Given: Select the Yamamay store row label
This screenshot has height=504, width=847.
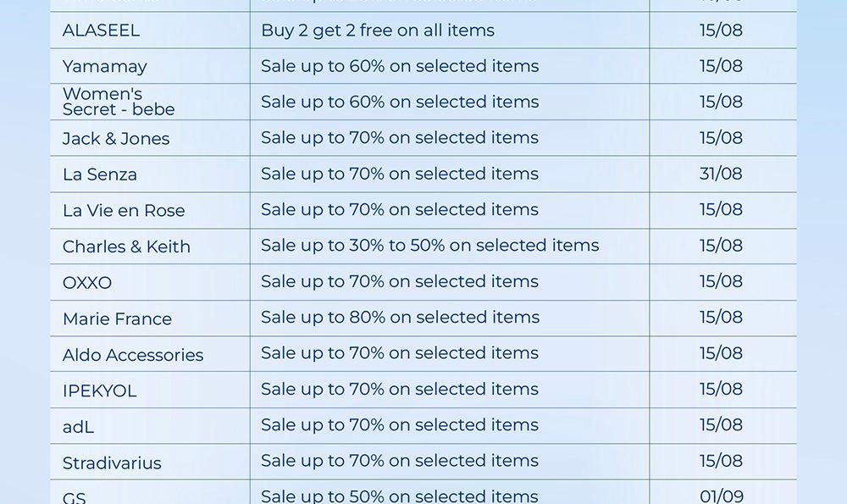Looking at the screenshot, I should click(104, 66).
